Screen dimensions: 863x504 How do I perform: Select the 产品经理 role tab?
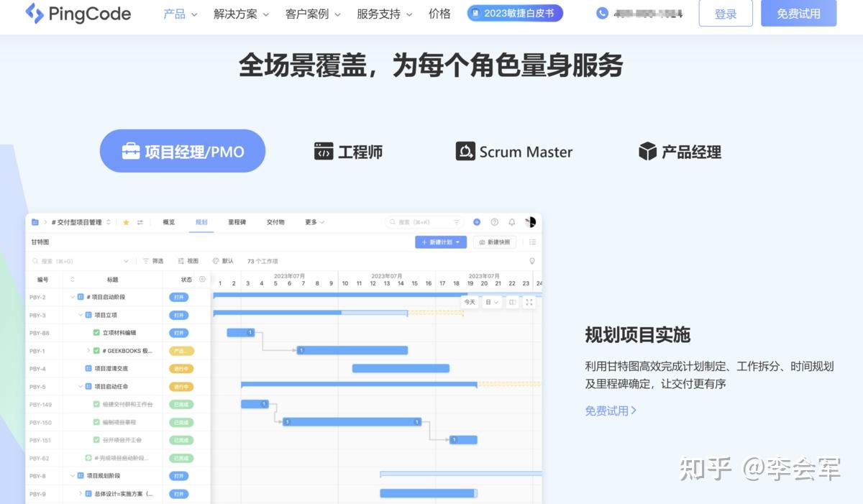(680, 151)
